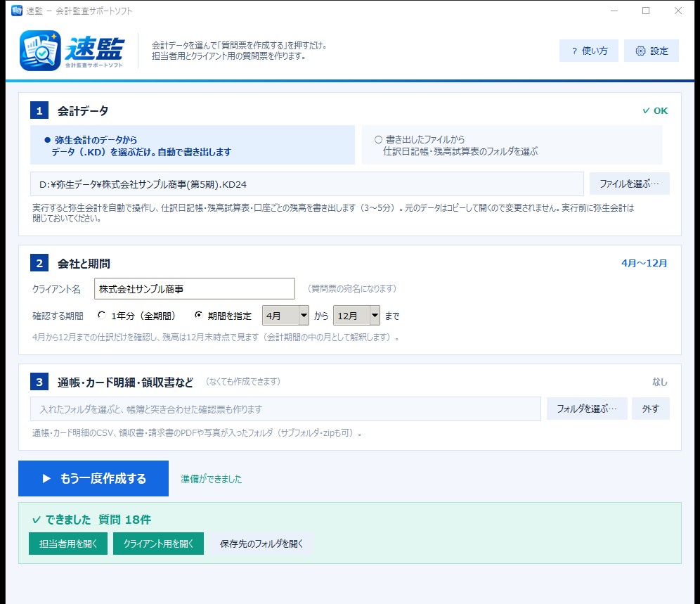Image resolution: width=700 pixels, height=604 pixels.
Task: Click the 4月〜12月 period summary text
Action: 644,263
